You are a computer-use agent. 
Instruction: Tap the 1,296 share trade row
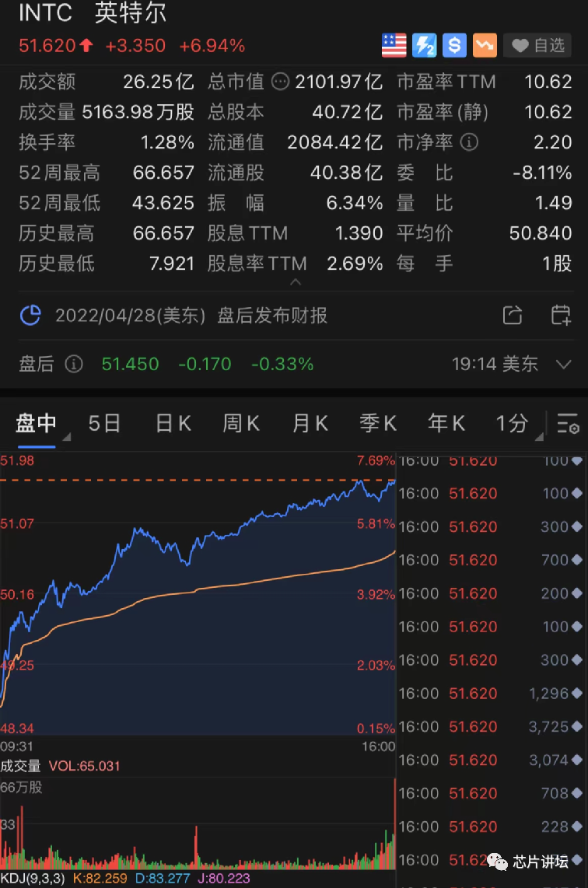(491, 693)
